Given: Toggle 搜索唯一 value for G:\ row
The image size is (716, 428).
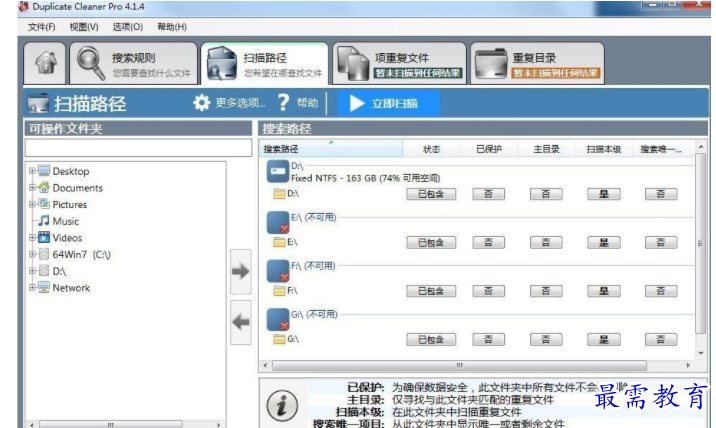Looking at the screenshot, I should [x=661, y=339].
